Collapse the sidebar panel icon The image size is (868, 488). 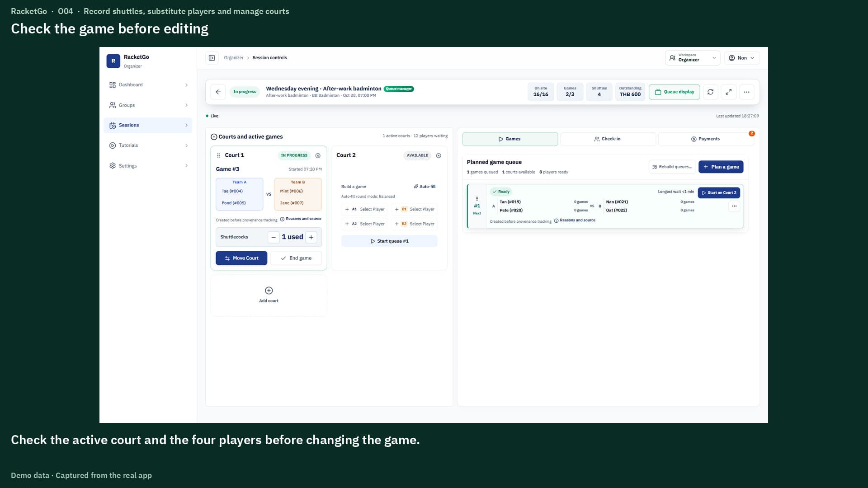pos(212,58)
